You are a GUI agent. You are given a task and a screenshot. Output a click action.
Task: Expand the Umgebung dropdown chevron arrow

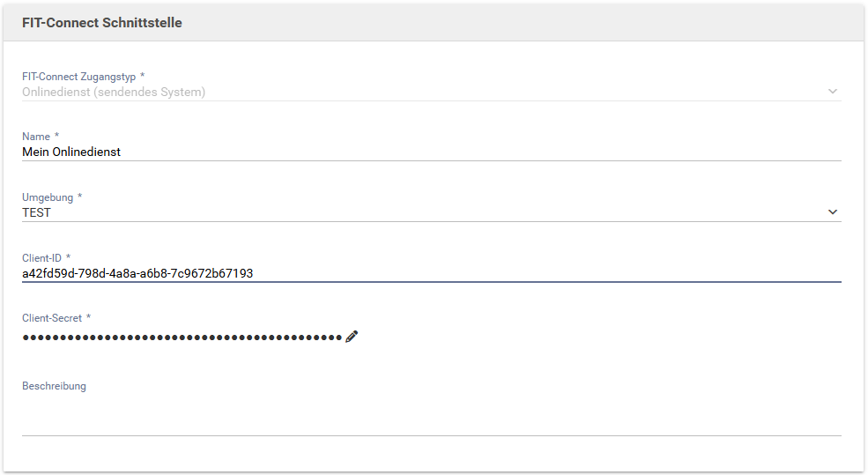[833, 212]
